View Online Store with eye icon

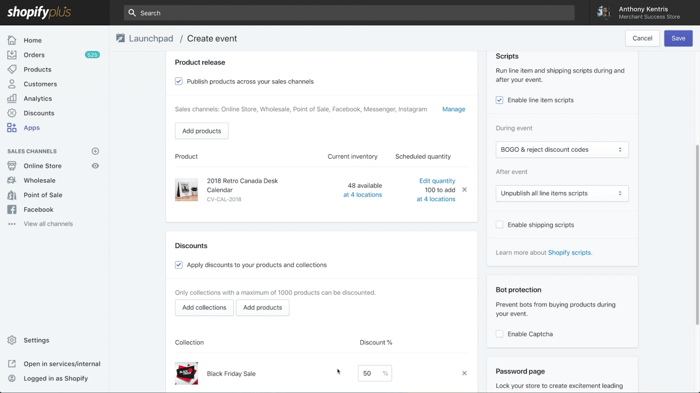coord(95,166)
